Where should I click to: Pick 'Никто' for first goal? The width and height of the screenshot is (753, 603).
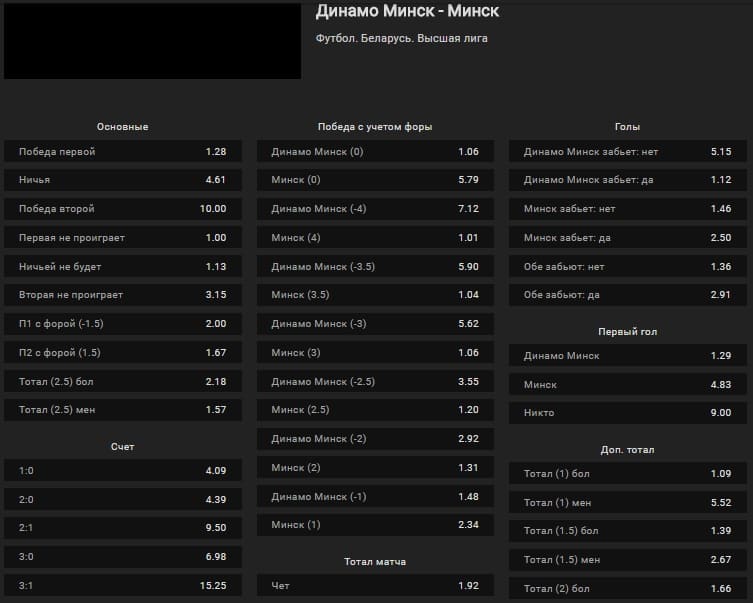(628, 413)
